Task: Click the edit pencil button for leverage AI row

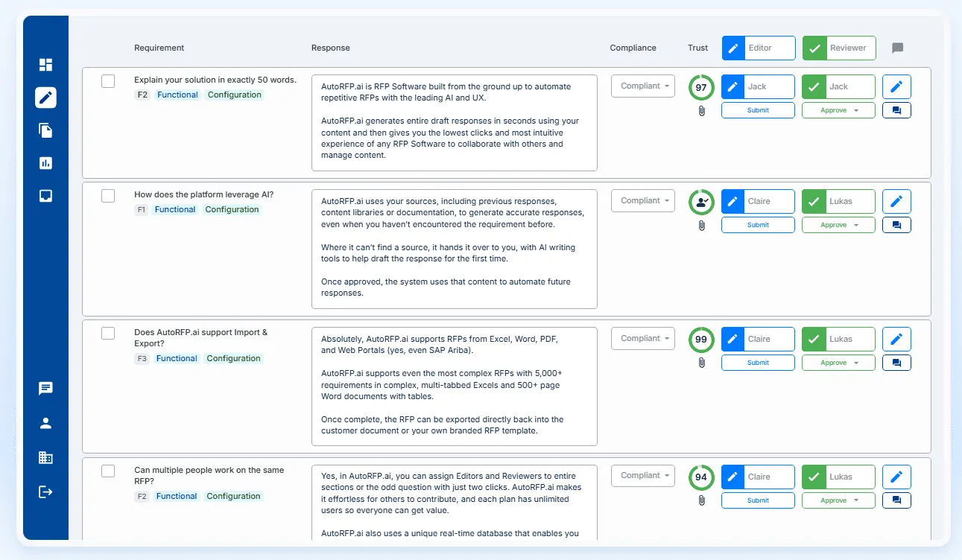Action: tap(896, 201)
